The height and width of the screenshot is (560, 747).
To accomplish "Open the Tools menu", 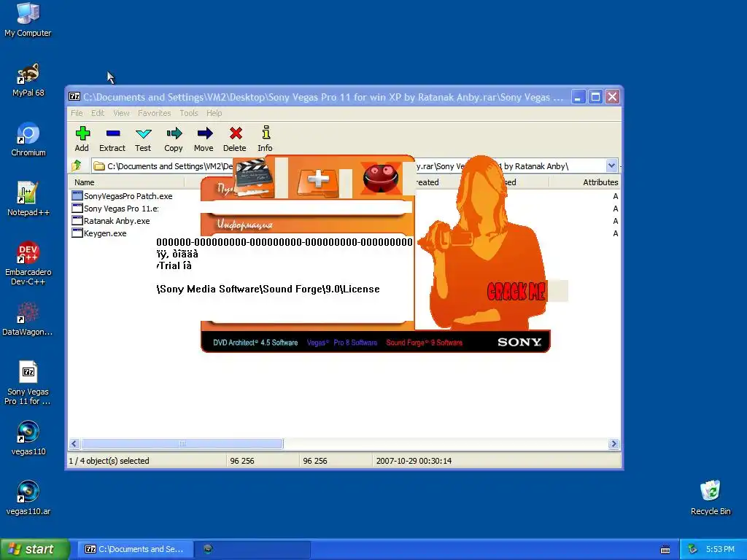I will pyautogui.click(x=189, y=113).
